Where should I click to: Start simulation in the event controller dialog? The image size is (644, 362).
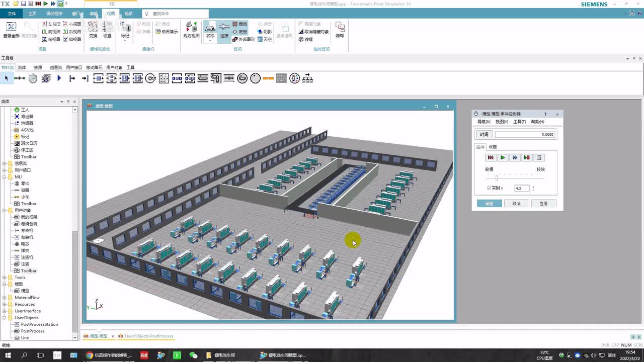(502, 158)
